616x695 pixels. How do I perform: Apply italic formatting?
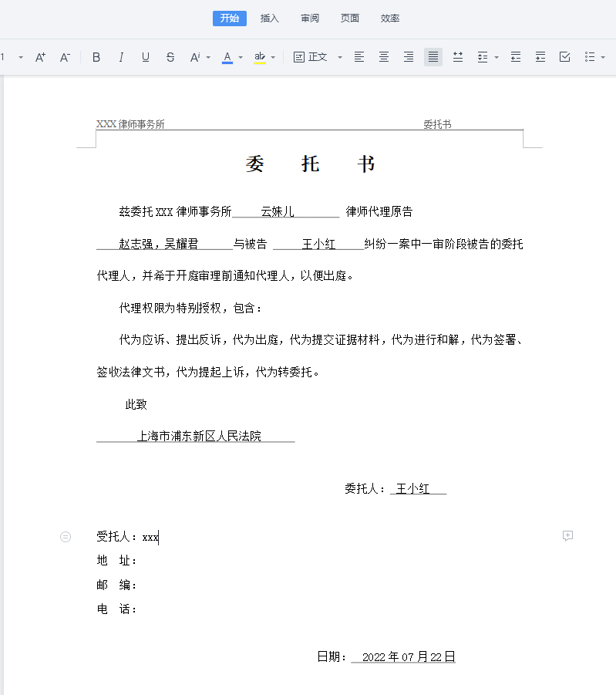coord(121,57)
